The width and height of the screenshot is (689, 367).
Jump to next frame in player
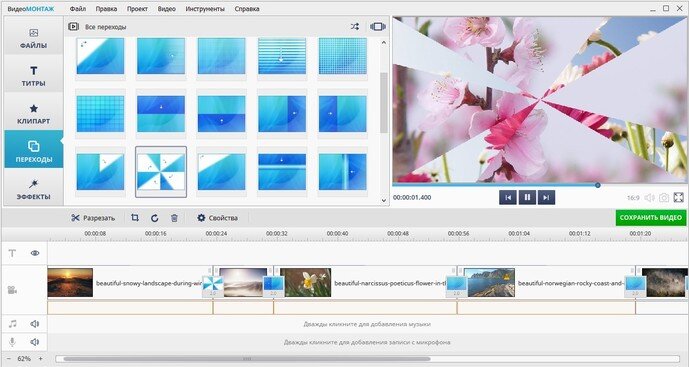546,198
